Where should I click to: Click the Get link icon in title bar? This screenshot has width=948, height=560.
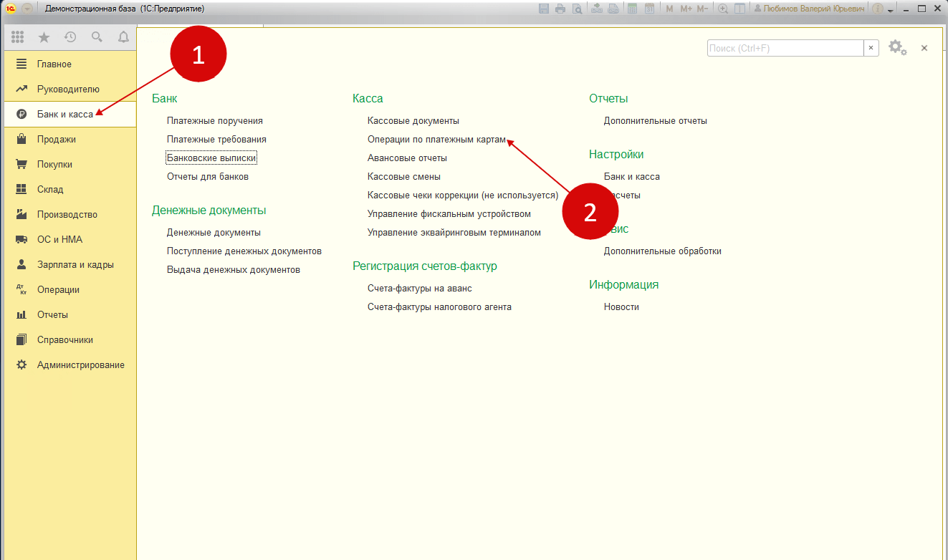click(x=597, y=9)
